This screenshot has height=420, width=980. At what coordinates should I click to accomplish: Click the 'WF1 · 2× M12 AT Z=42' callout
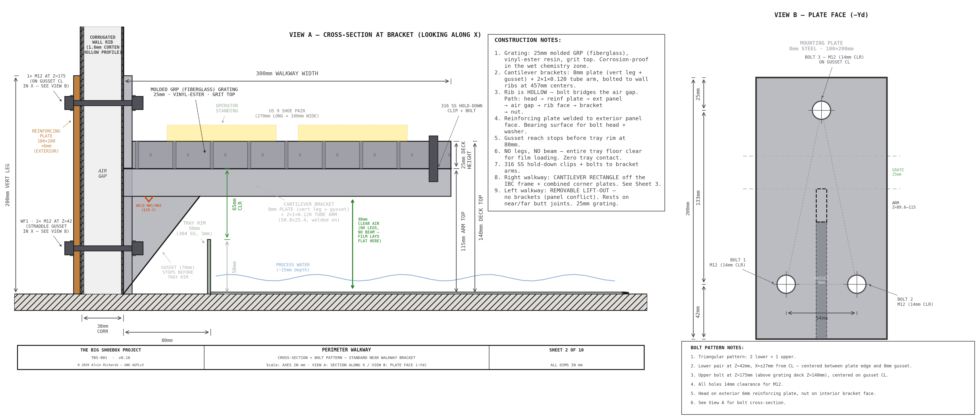tap(46, 226)
